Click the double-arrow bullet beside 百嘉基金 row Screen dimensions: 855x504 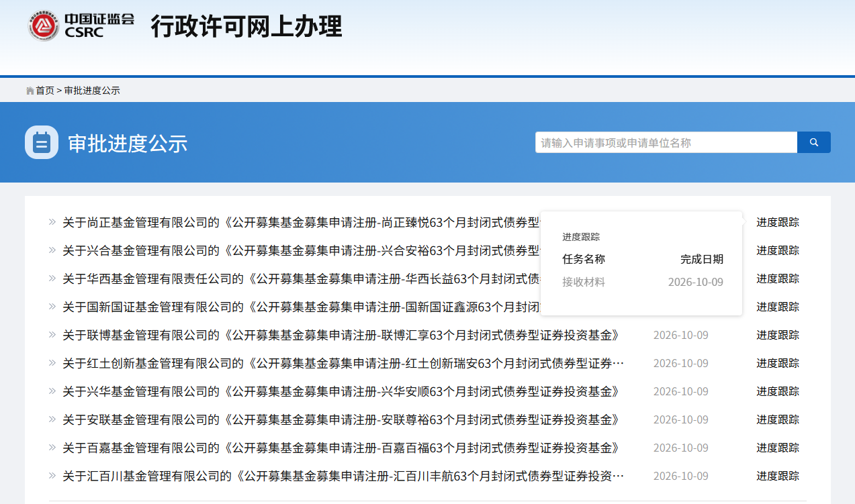[52, 447]
